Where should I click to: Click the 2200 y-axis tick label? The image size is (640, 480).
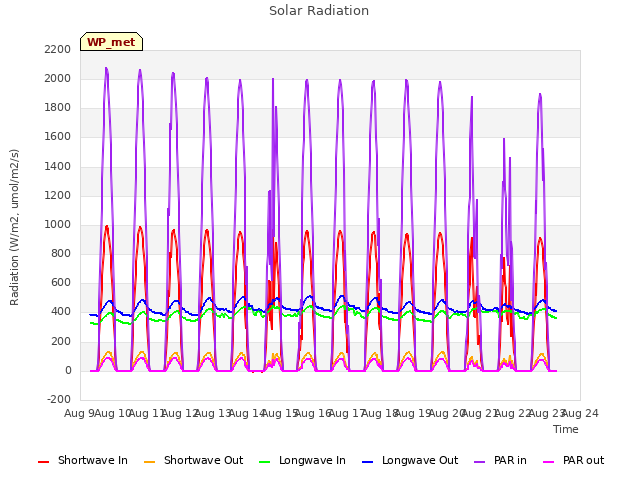click(x=58, y=49)
